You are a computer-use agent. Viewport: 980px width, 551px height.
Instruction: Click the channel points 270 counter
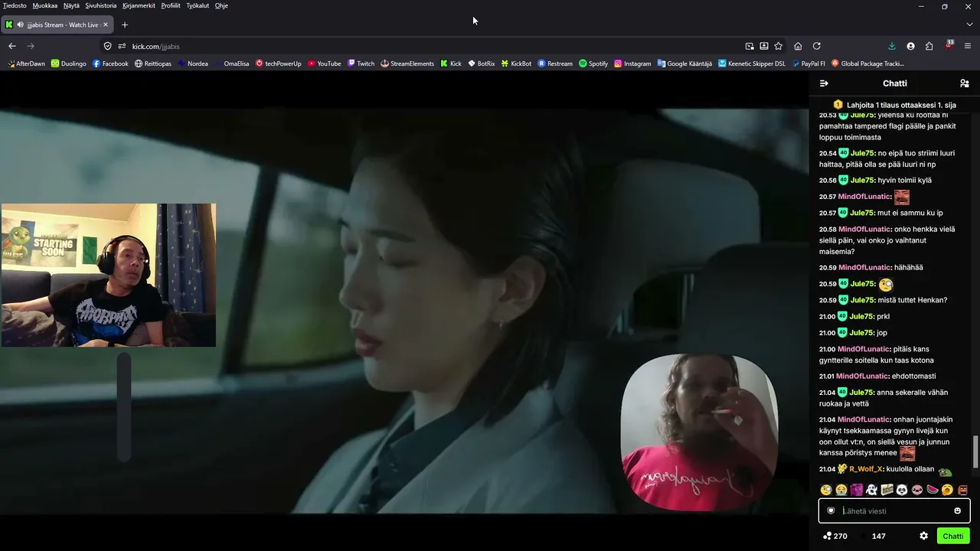point(835,536)
